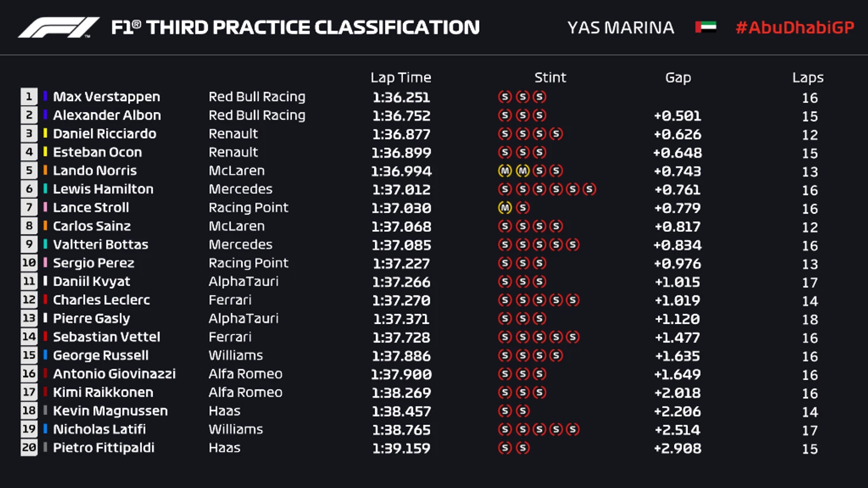Click the yellow team color bar beside Daniel Ricciardo
Image resolution: width=868 pixels, height=488 pixels.
(x=45, y=134)
